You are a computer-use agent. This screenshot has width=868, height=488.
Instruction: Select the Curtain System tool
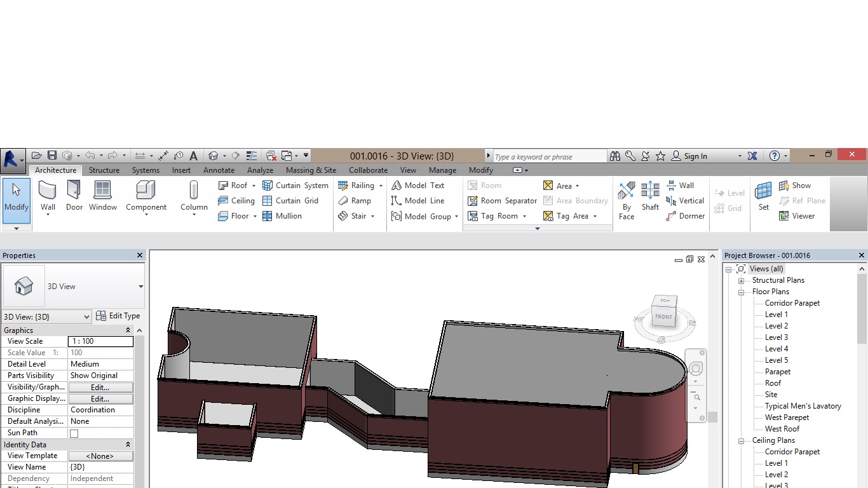click(x=295, y=186)
